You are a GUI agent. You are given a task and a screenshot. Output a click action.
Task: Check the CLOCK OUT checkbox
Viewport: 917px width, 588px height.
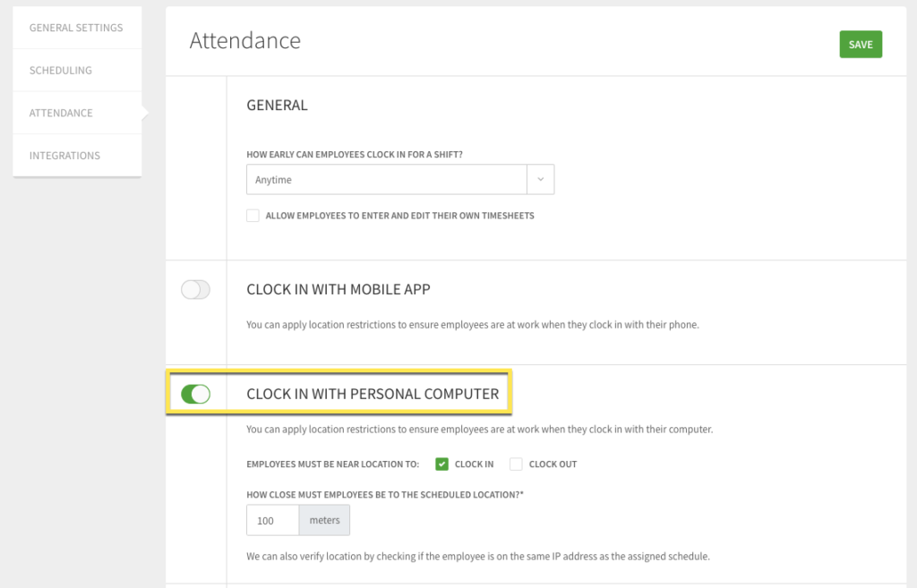516,464
